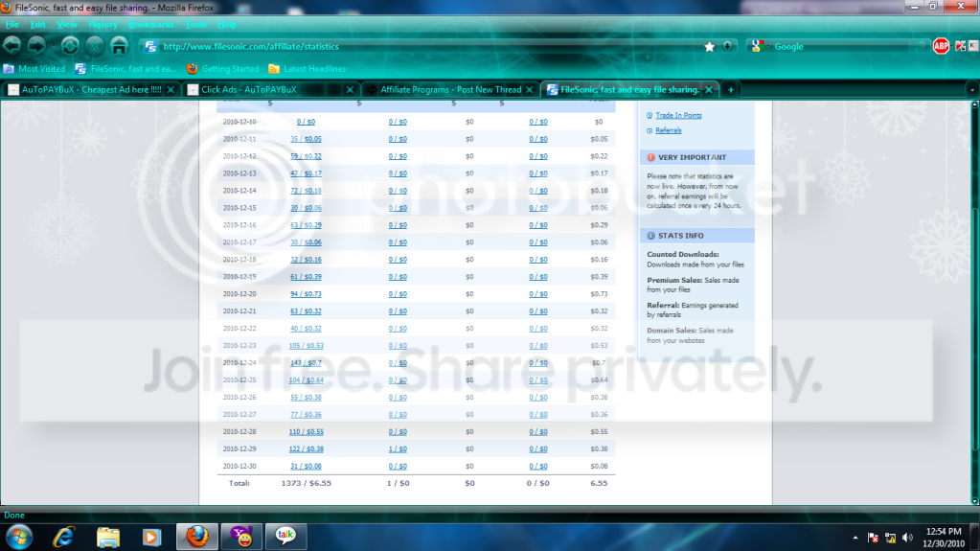This screenshot has height=551, width=980.
Task: Open history dropdown next to forward arrow
Action: tap(53, 46)
